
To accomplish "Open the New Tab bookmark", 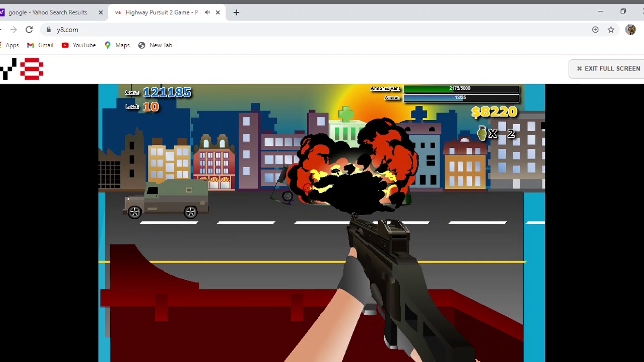I will [155, 45].
